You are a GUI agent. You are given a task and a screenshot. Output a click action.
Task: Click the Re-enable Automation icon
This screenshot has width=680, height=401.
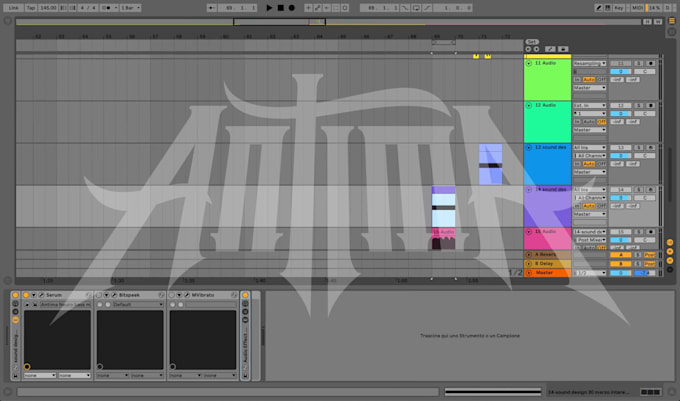(327, 8)
